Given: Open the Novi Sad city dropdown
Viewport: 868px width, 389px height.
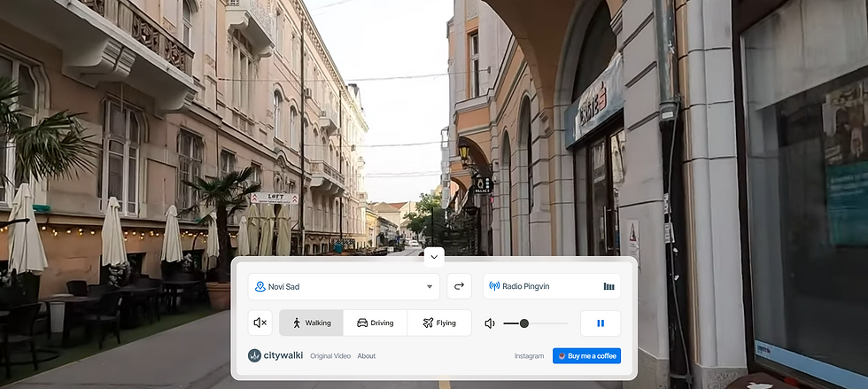Looking at the screenshot, I should (x=344, y=286).
